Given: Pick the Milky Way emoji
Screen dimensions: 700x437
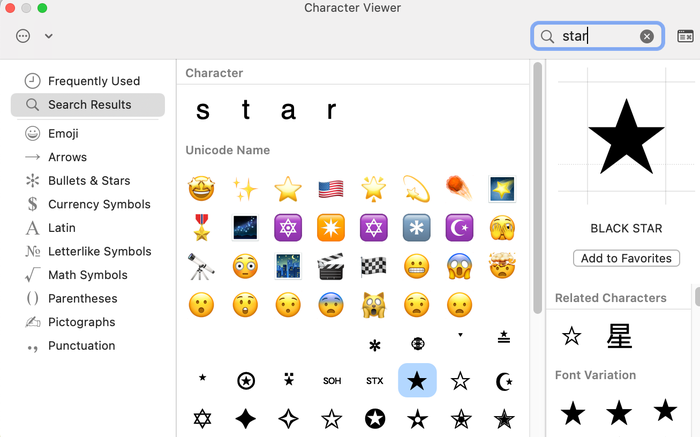Looking at the screenshot, I should (x=245, y=228).
